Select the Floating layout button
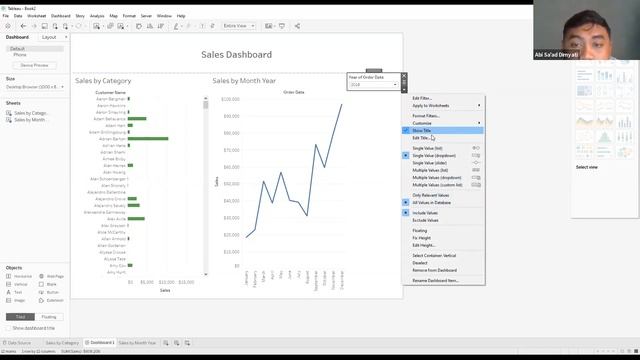Image resolution: width=640 pixels, height=360 pixels. click(x=49, y=317)
